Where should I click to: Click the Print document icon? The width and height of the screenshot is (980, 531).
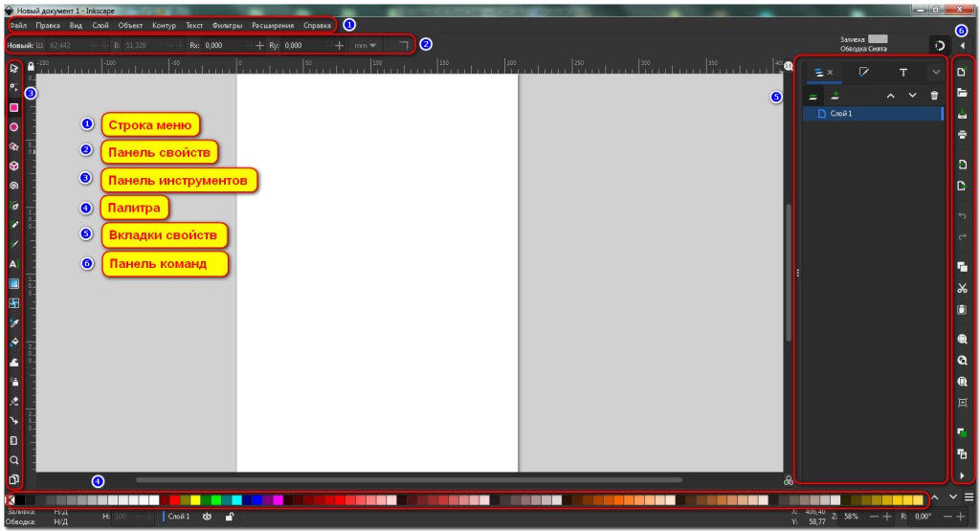962,134
